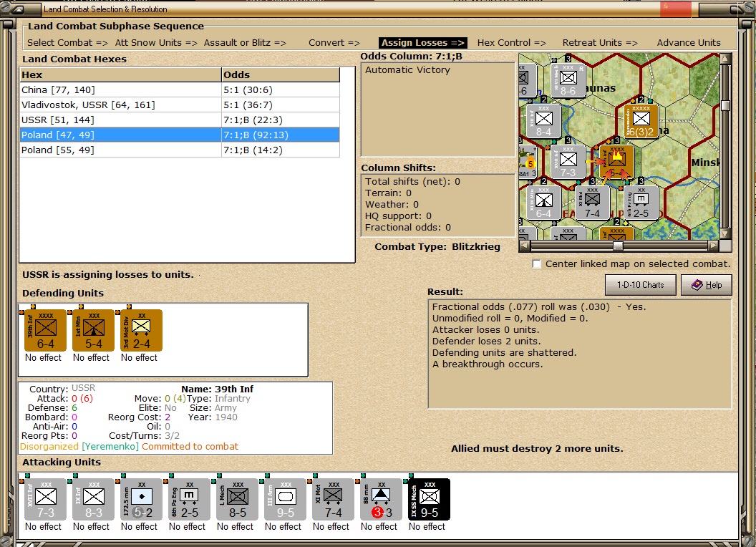Click the IX Inf 8-3 attacking unit

(x=93, y=499)
